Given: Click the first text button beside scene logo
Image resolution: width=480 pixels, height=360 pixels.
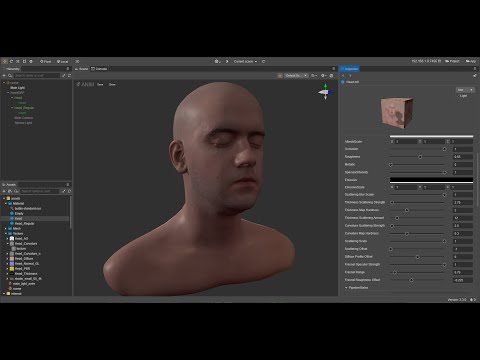Looking at the screenshot, I should tap(100, 84).
